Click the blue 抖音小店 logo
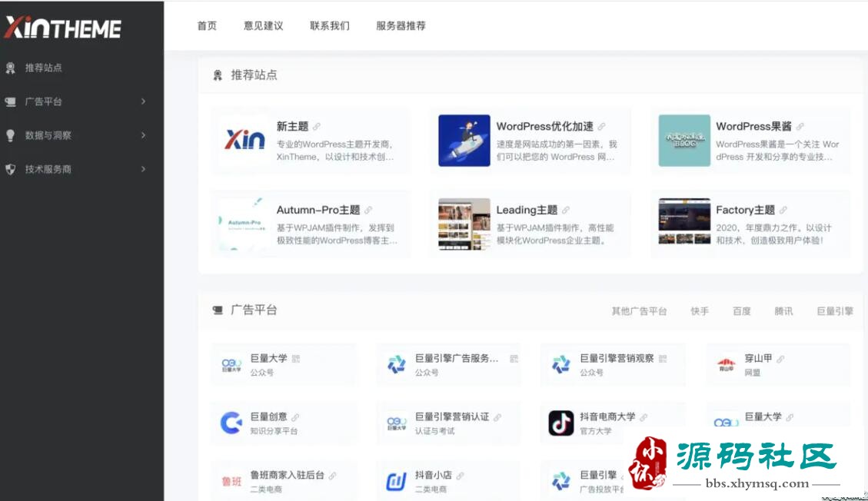868x501 pixels. (397, 481)
